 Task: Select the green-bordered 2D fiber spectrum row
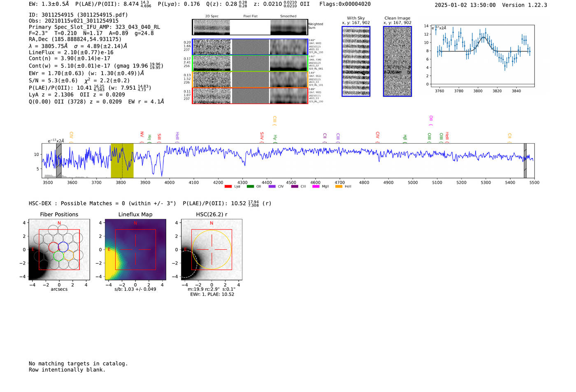(250, 63)
